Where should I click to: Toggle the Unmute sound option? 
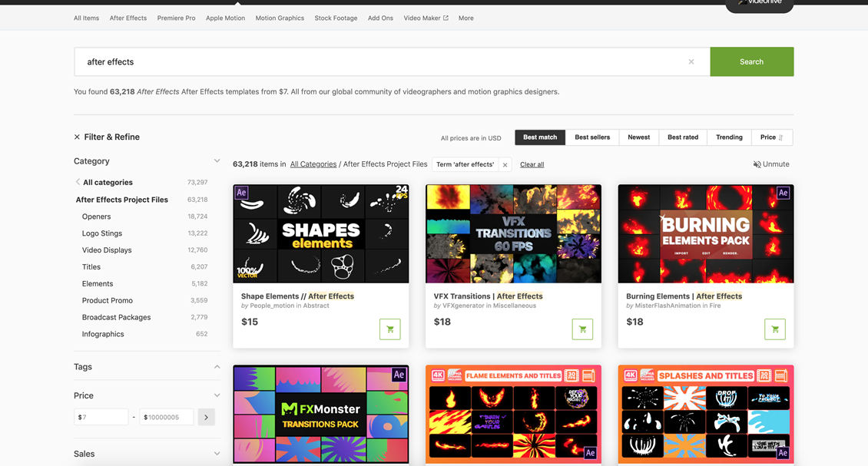[x=771, y=164]
